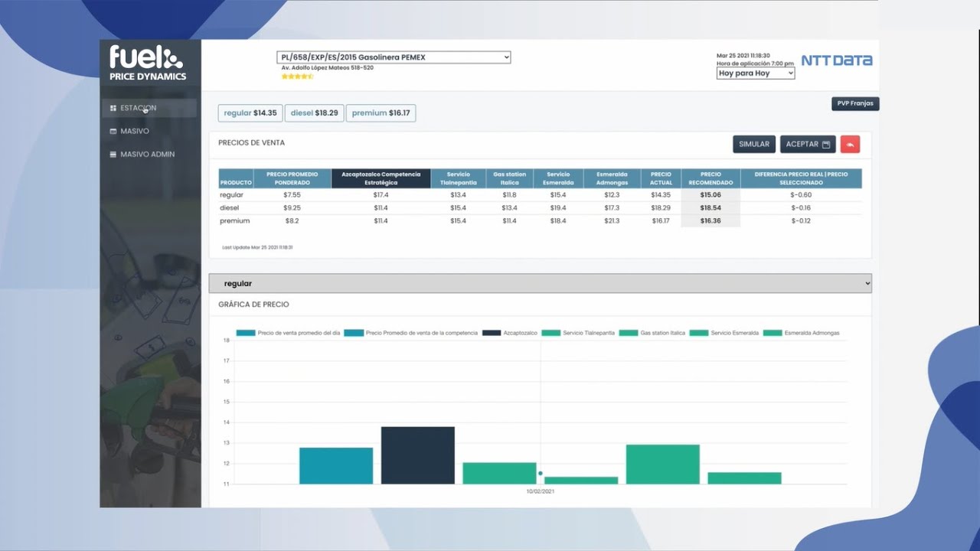Click the $7.55 weighted average cell

[x=292, y=195]
